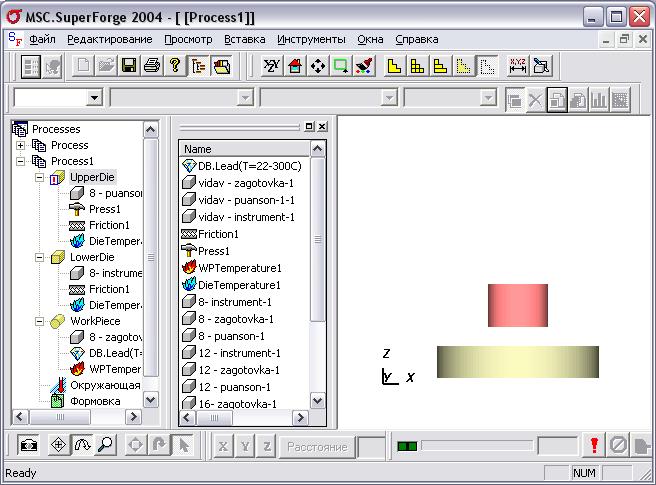Toggle the process tree view icon

(198, 66)
